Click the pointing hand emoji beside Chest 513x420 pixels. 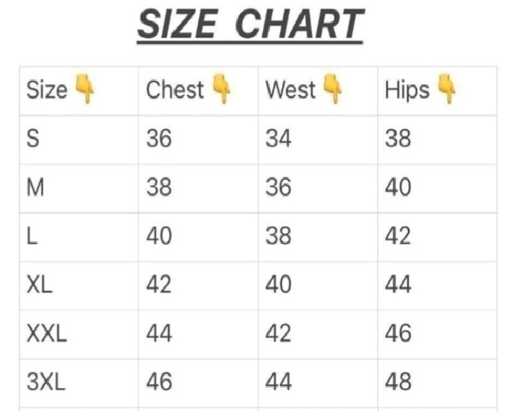pos(222,90)
